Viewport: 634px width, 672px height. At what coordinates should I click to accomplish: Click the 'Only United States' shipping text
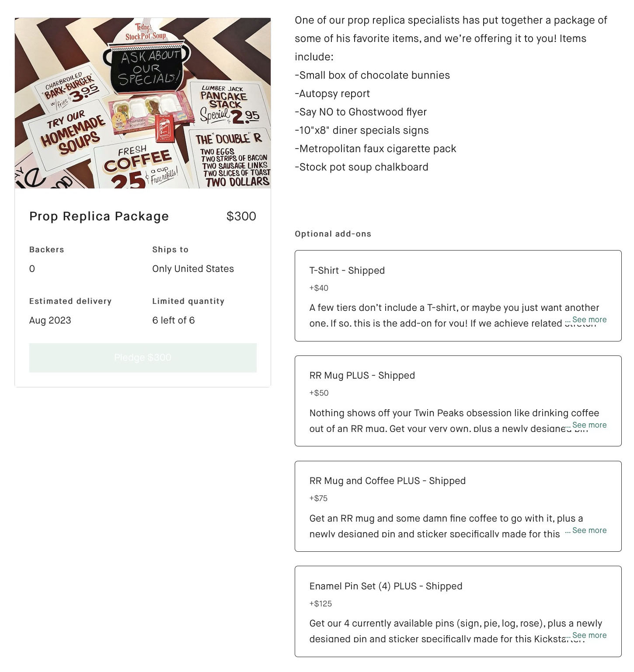(x=193, y=269)
